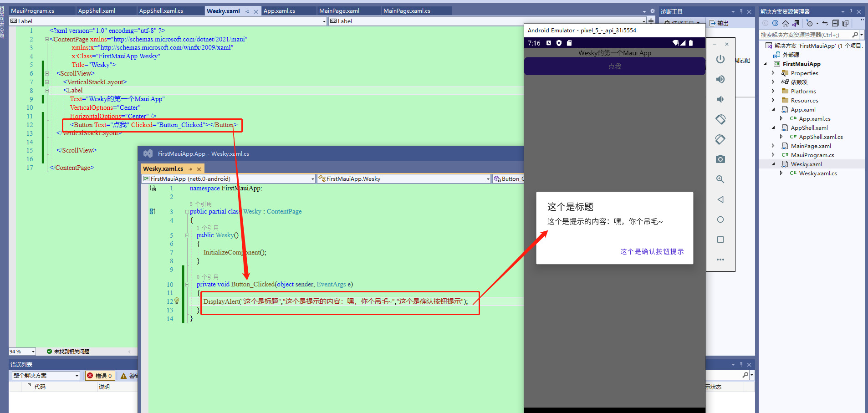Collapse all in Solution Explorer

[x=835, y=23]
